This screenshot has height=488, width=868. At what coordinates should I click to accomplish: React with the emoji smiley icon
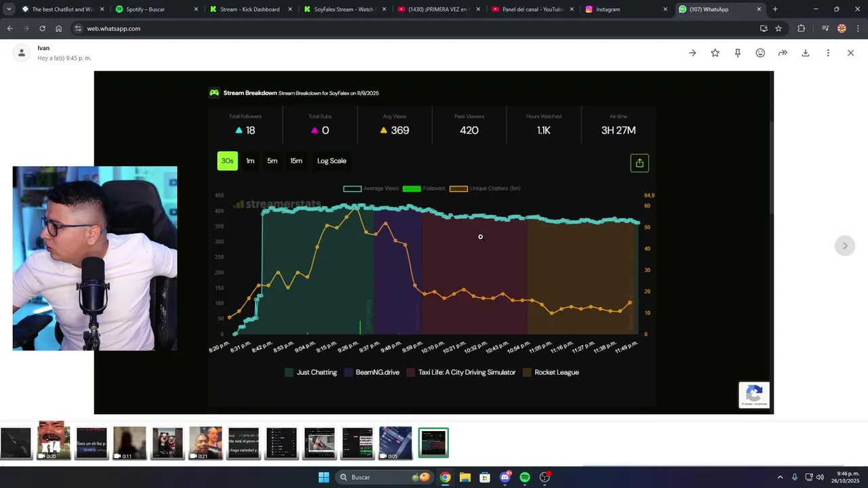click(760, 53)
